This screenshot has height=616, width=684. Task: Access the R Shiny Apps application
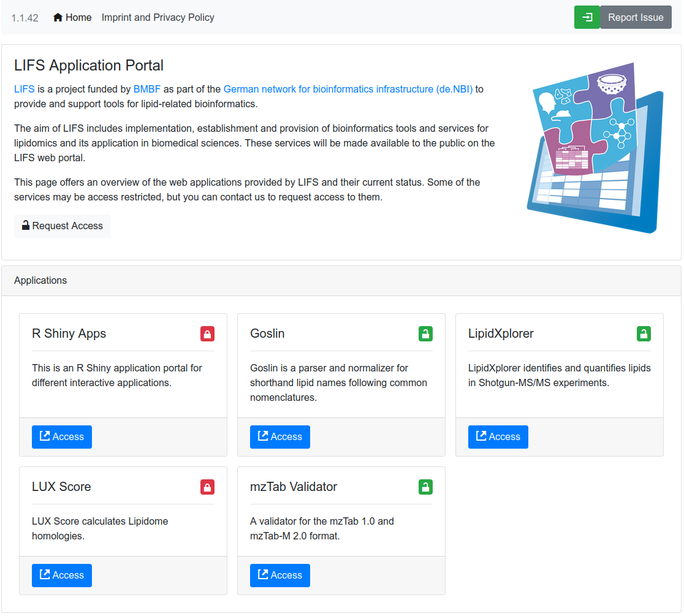(x=62, y=436)
